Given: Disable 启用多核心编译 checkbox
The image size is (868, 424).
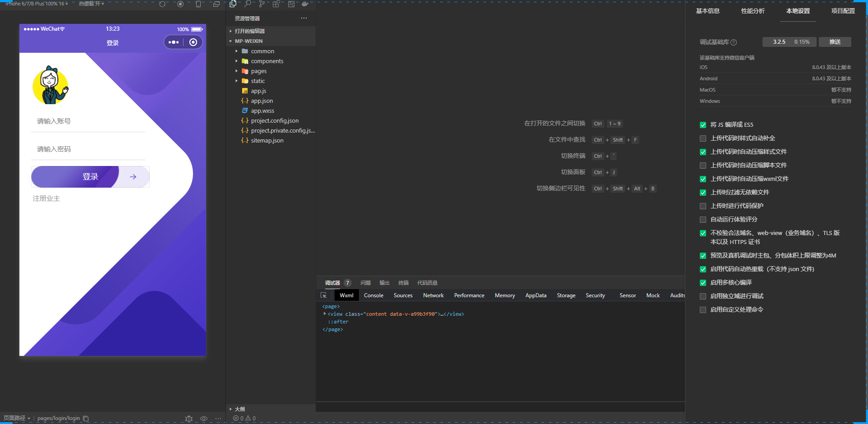Looking at the screenshot, I should (703, 283).
